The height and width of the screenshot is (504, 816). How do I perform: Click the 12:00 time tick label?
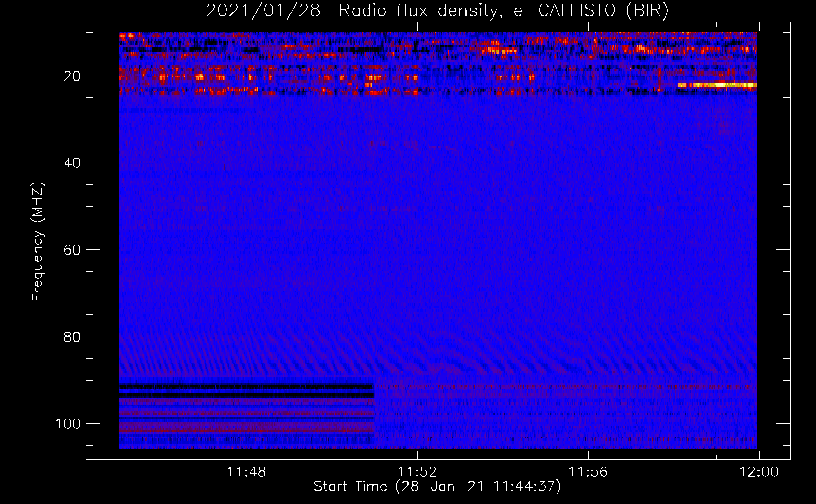pyautogui.click(x=759, y=472)
